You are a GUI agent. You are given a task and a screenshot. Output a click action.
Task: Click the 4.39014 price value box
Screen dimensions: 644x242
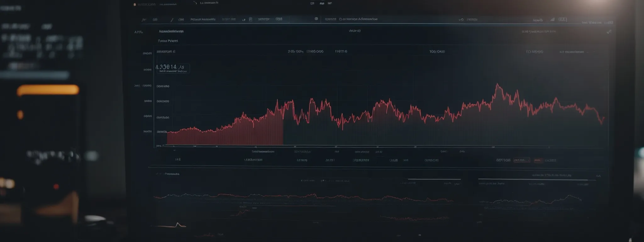click(173, 68)
